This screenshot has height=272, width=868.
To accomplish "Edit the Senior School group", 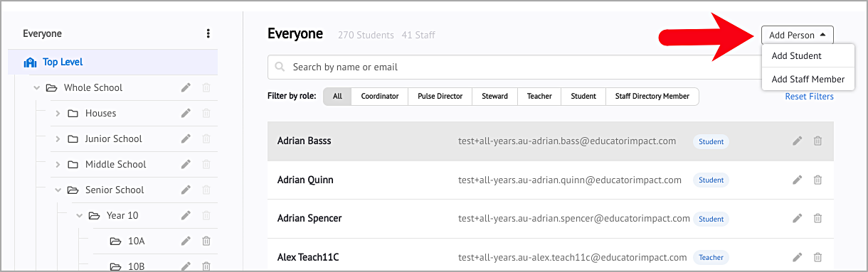I will tap(186, 190).
